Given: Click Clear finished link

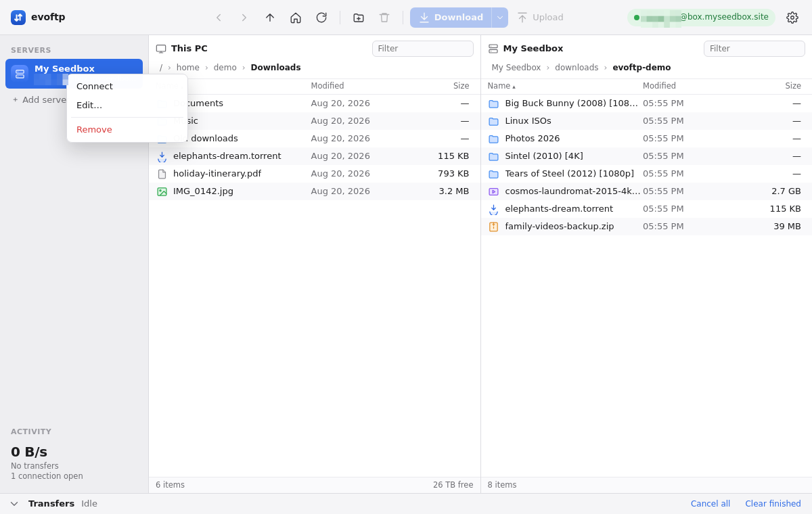Looking at the screenshot, I should [x=773, y=504].
